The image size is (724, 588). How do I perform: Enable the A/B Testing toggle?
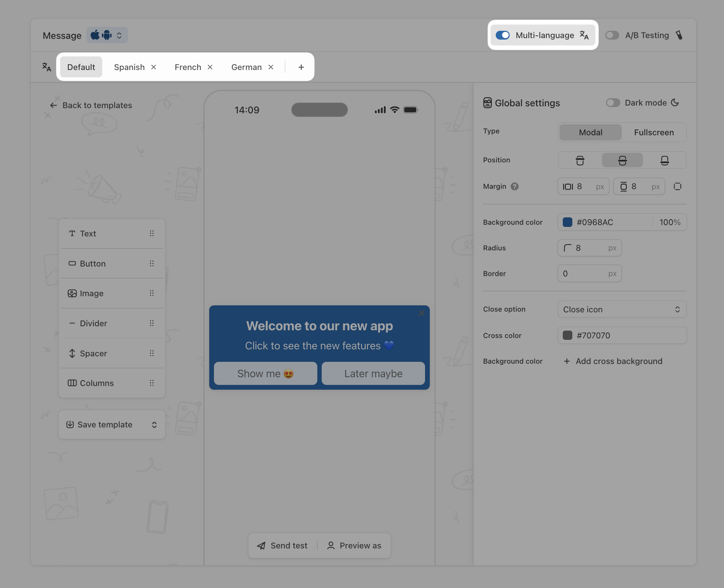[x=612, y=35]
